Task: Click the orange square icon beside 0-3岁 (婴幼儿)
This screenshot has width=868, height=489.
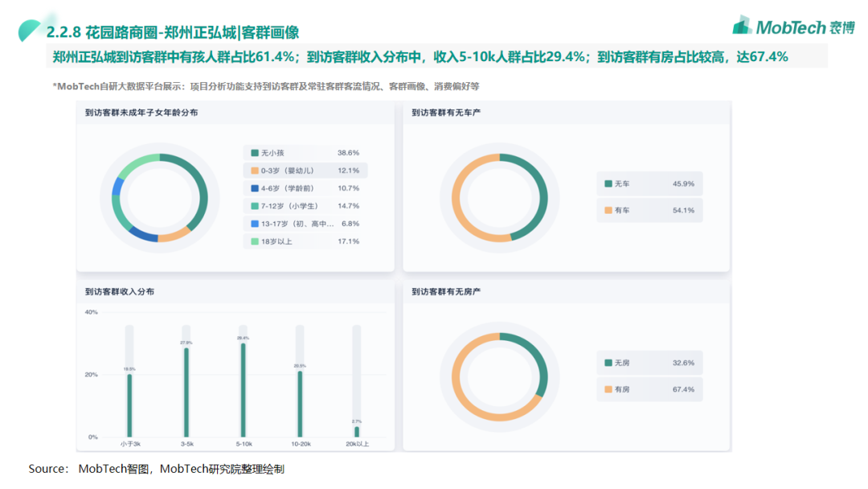Action: tap(255, 171)
